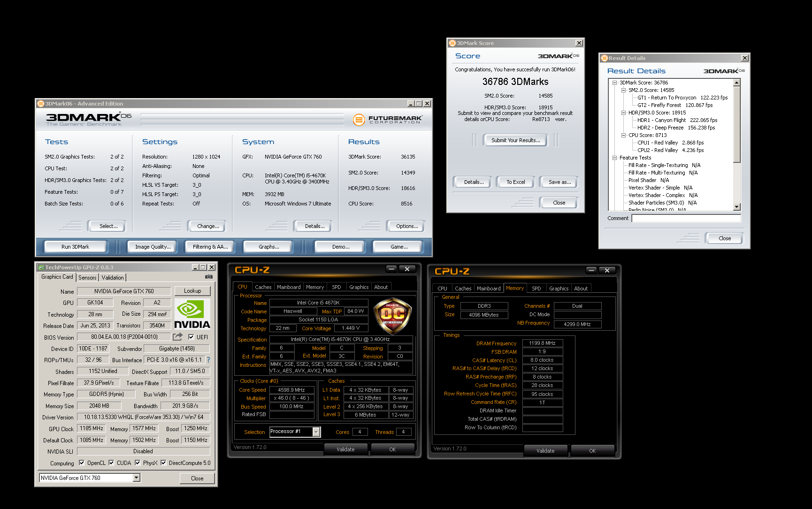The width and height of the screenshot is (812, 509).
Task: Open the Mainboard tab in left CPU-Z
Action: [289, 287]
